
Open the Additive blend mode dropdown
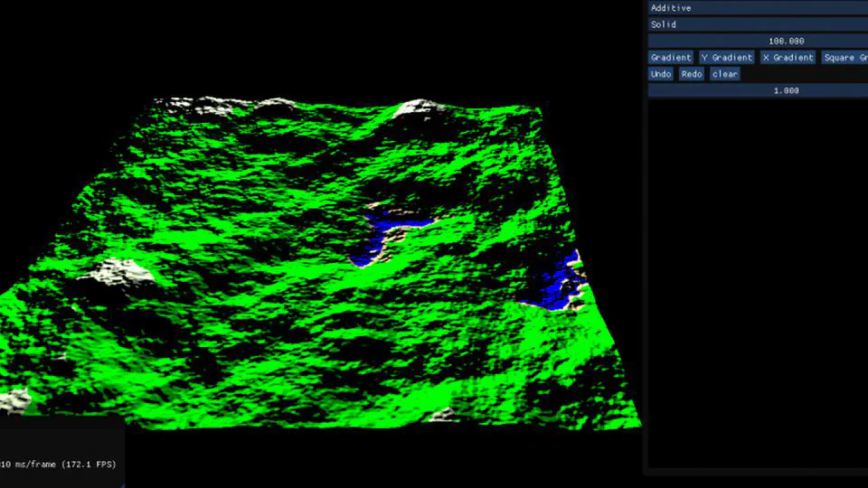point(758,8)
